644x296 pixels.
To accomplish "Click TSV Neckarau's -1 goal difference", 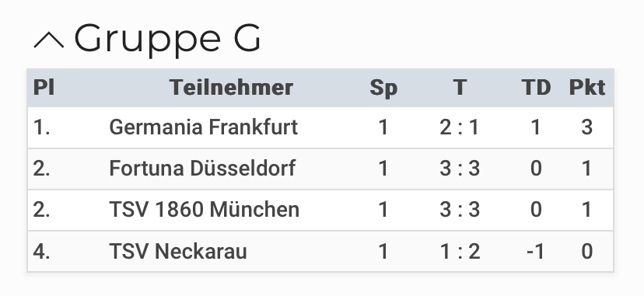I will [536, 251].
